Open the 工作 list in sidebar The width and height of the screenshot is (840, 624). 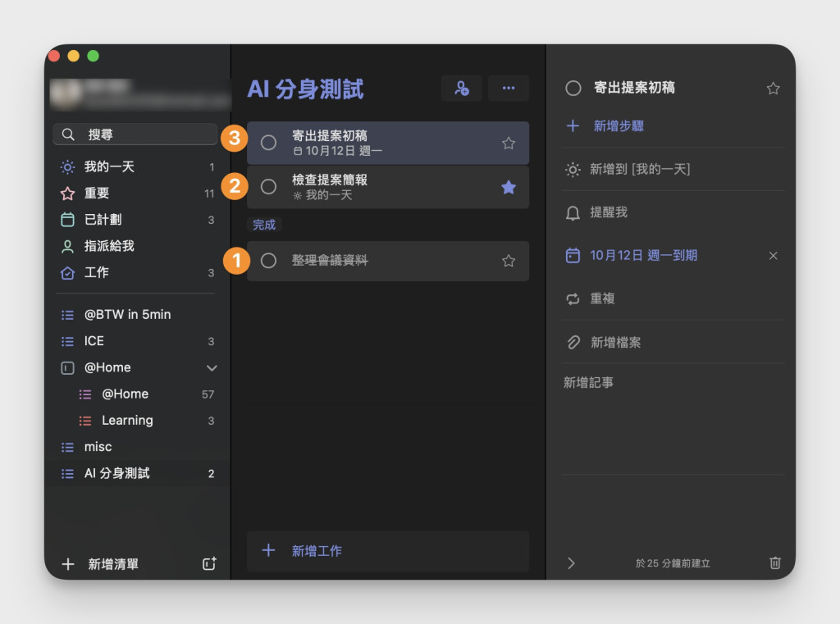tap(137, 272)
